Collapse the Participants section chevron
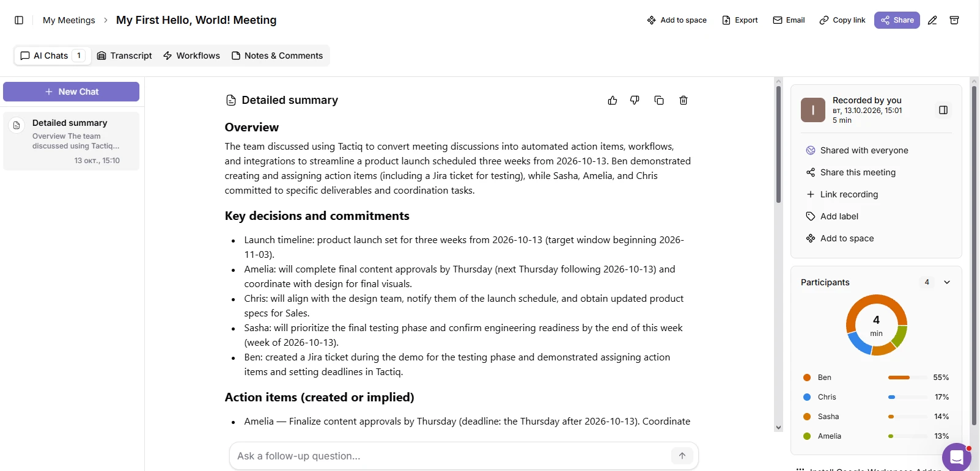 (947, 282)
